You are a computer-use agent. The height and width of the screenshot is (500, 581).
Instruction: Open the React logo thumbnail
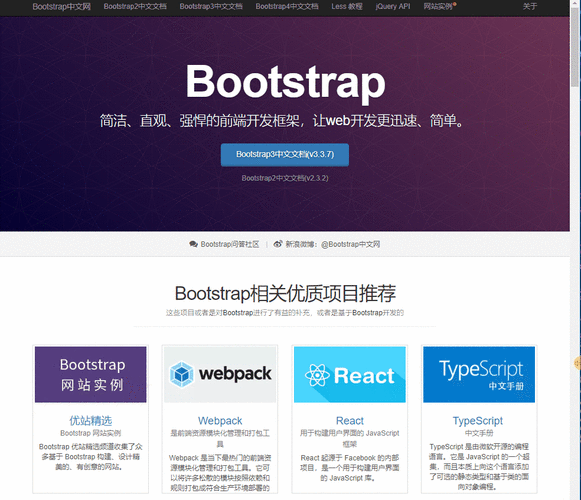tap(350, 374)
